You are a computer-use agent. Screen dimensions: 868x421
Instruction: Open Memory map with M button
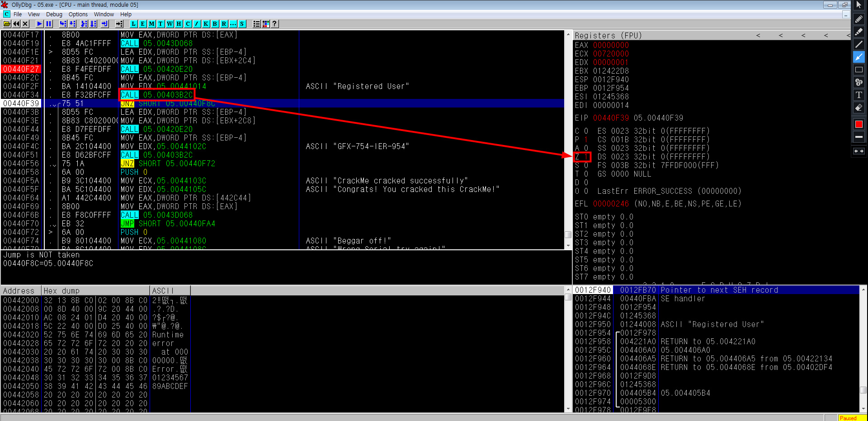152,24
